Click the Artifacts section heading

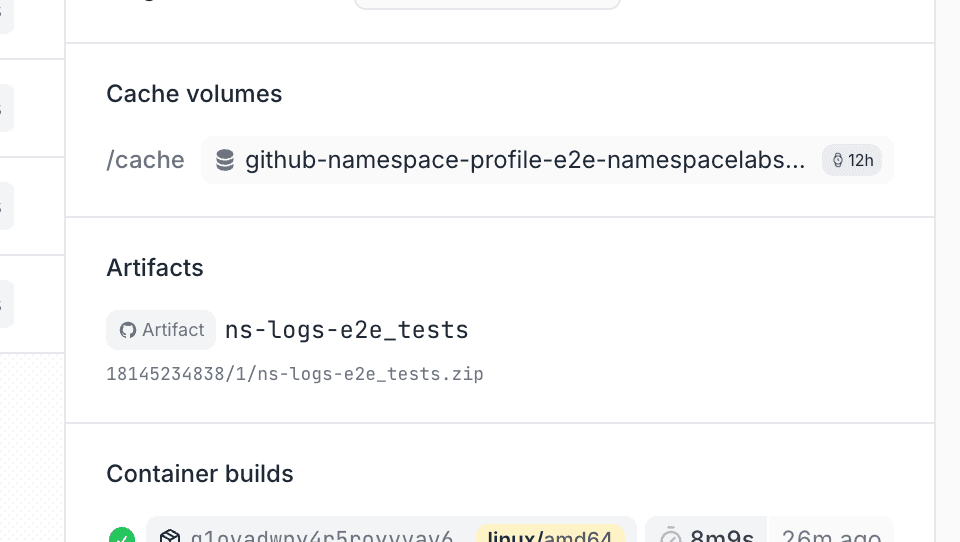pyautogui.click(x=155, y=268)
